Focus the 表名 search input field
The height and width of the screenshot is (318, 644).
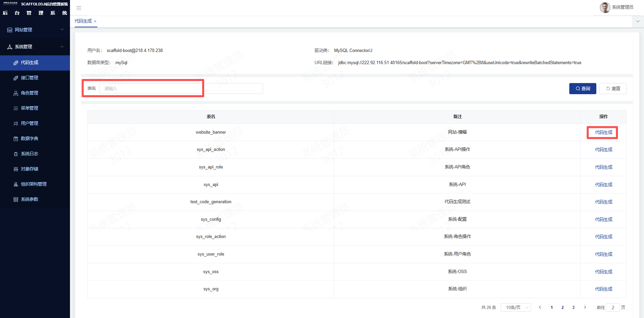click(x=181, y=88)
